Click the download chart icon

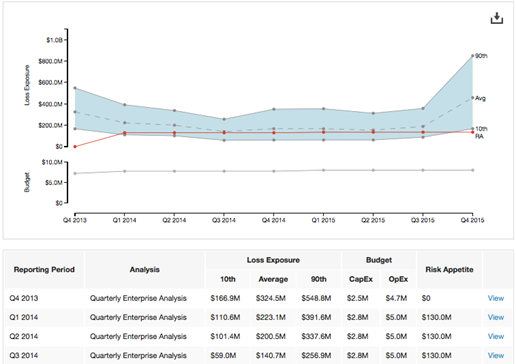click(x=497, y=18)
